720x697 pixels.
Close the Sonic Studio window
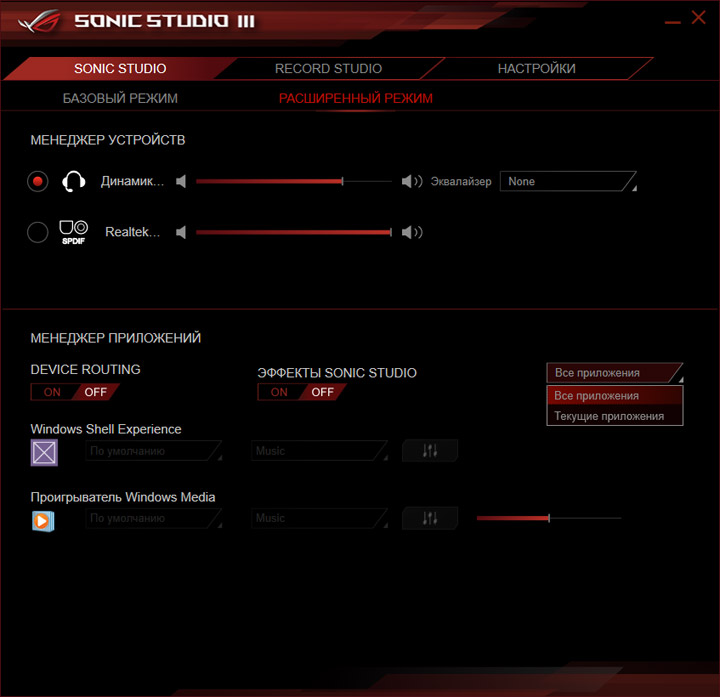coord(698,17)
